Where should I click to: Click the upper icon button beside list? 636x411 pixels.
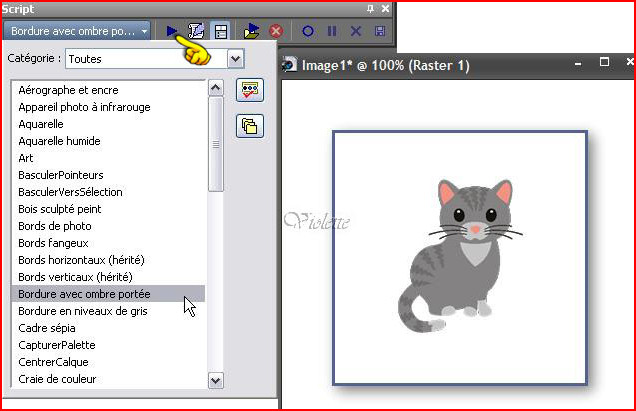pyautogui.click(x=249, y=90)
